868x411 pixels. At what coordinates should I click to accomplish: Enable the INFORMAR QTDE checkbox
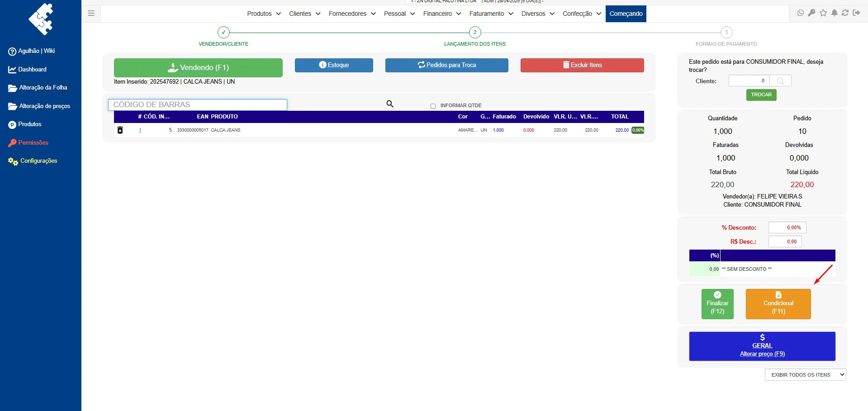click(433, 106)
